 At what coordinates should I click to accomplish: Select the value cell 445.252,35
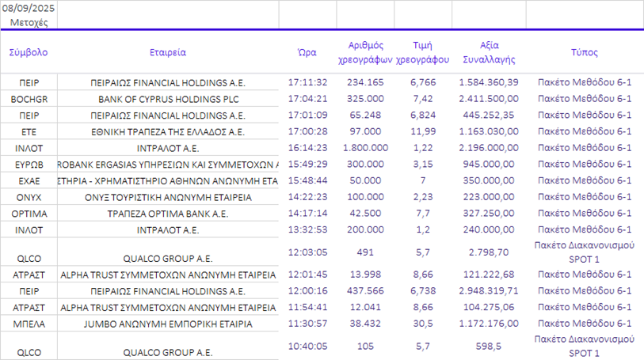click(489, 116)
